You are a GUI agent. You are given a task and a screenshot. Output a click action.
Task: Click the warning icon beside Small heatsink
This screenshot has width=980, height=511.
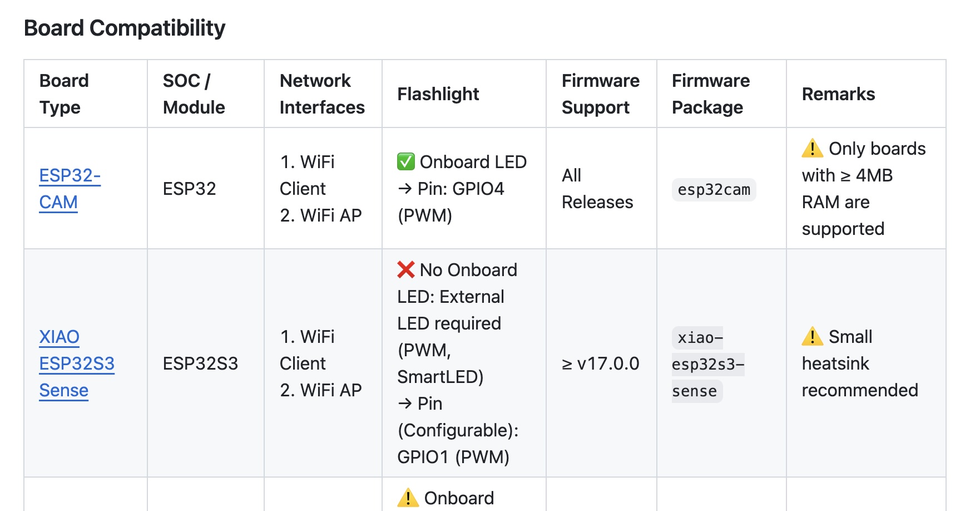point(812,337)
